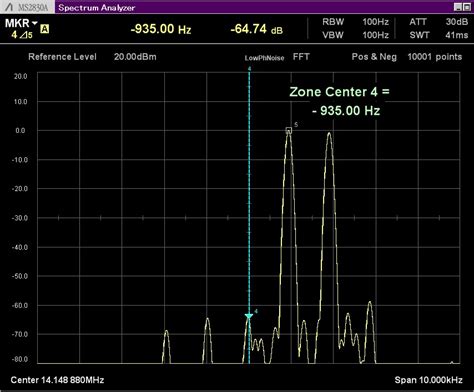The width and height of the screenshot is (474, 392).
Task: Click the Zone Center 4 annotation text
Action: [339, 101]
